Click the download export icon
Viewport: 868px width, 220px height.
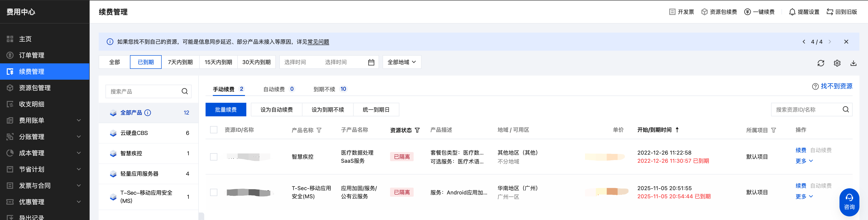coord(853,63)
